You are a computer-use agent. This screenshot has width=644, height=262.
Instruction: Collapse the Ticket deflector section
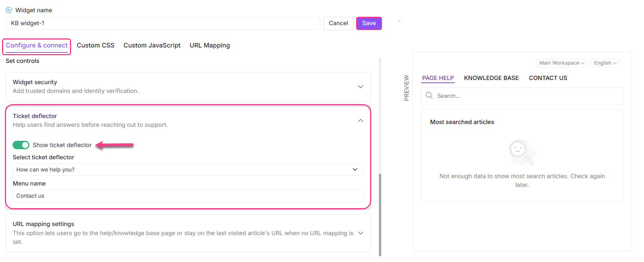[360, 121]
